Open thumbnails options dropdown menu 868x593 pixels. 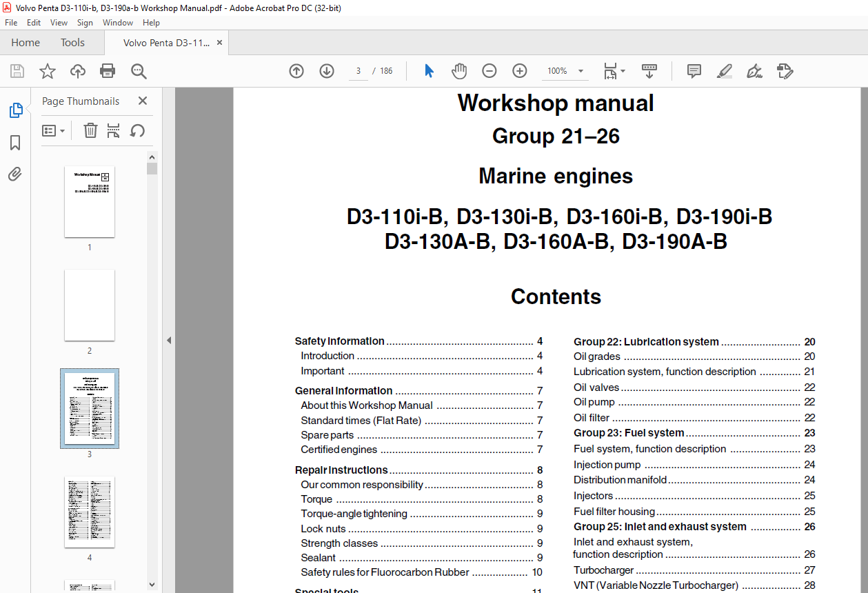(x=54, y=130)
